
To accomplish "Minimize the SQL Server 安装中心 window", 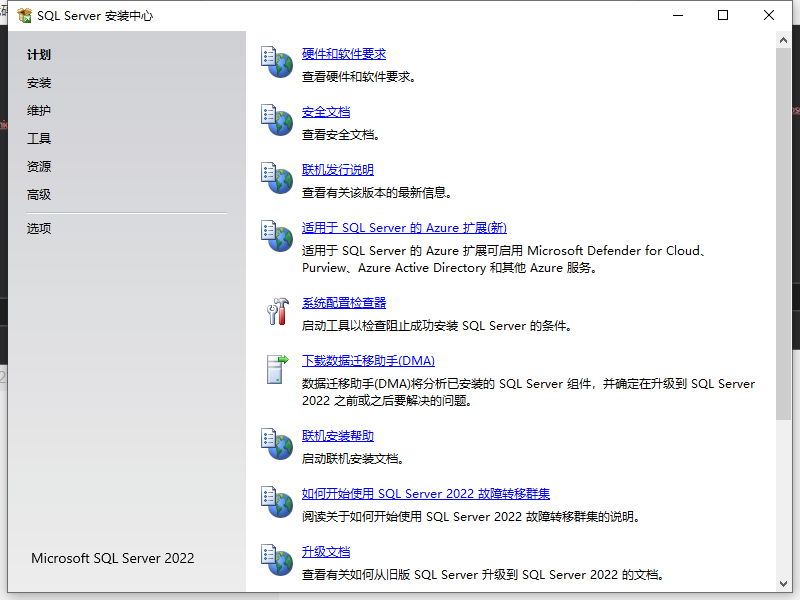I will [x=678, y=15].
